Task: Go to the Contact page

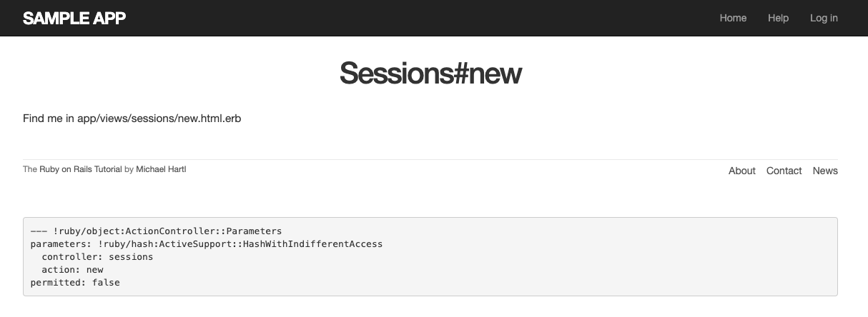Action: (784, 171)
